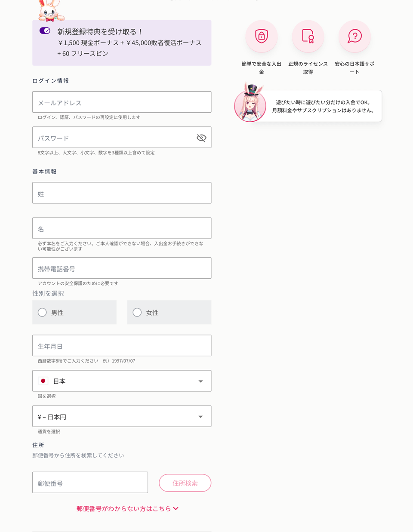413x532 pixels.
Task: Click the 郵便番号 input field
Action: pos(90,483)
